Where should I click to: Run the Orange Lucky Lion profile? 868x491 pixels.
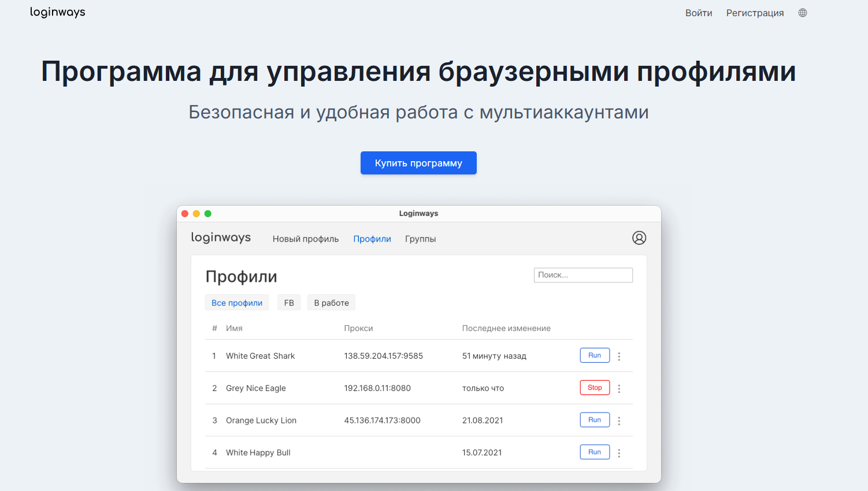(595, 420)
